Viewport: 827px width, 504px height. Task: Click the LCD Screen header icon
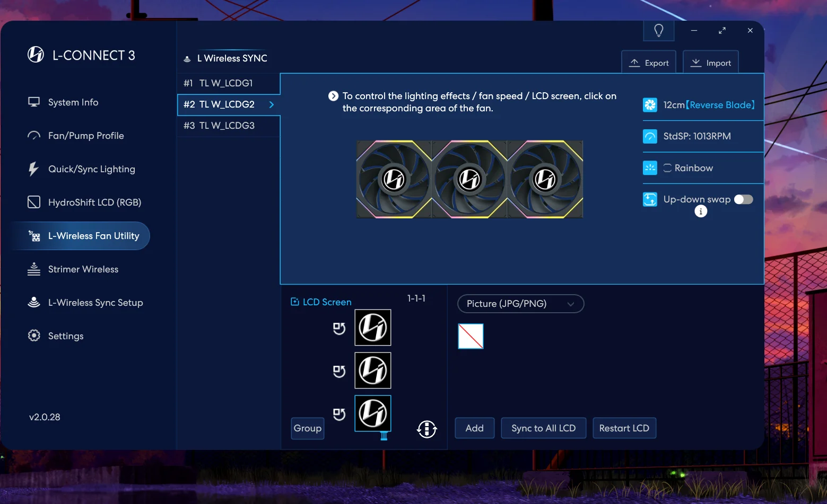[x=295, y=302]
